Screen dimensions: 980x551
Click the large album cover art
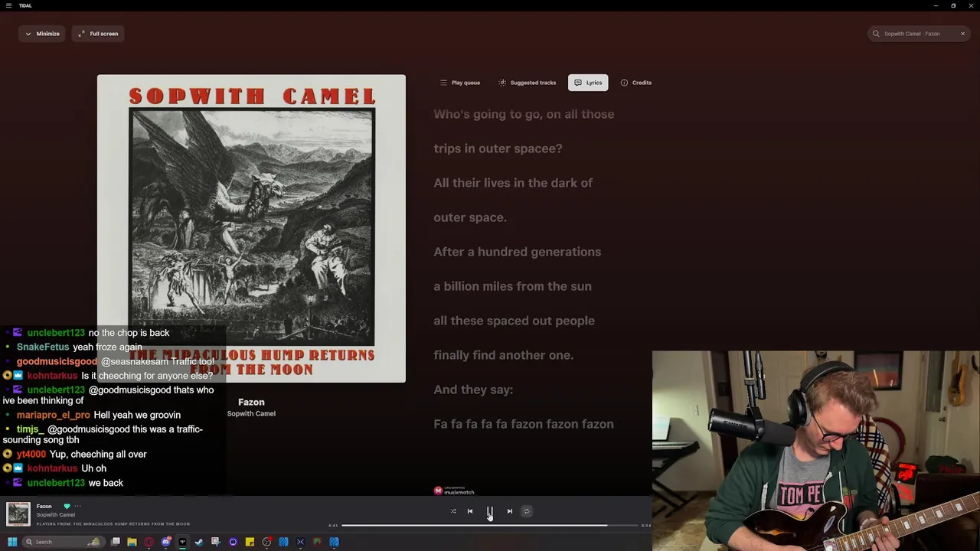tap(251, 228)
